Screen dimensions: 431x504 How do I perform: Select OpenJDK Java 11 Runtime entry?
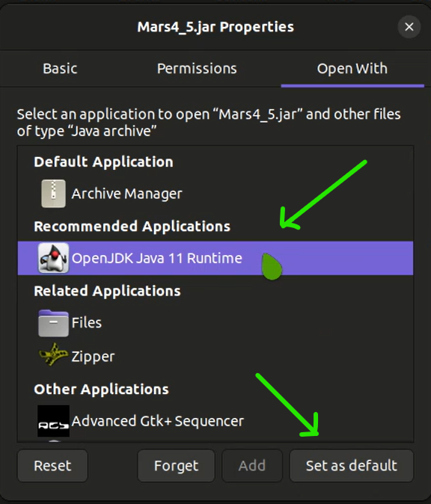[215, 258]
